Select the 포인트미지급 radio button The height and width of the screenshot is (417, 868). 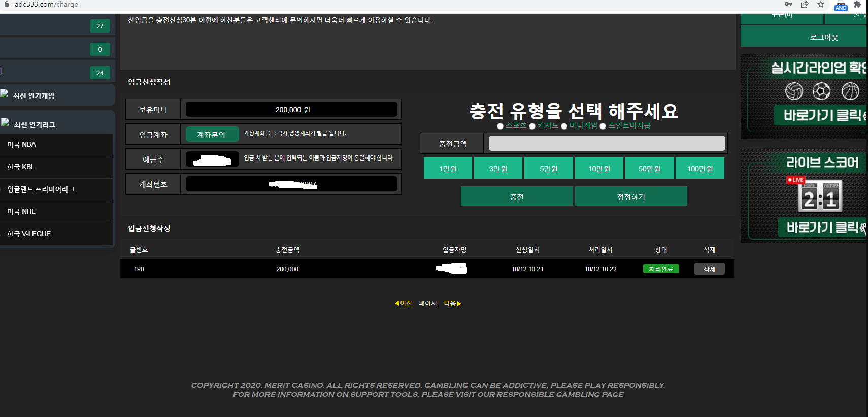pyautogui.click(x=603, y=126)
